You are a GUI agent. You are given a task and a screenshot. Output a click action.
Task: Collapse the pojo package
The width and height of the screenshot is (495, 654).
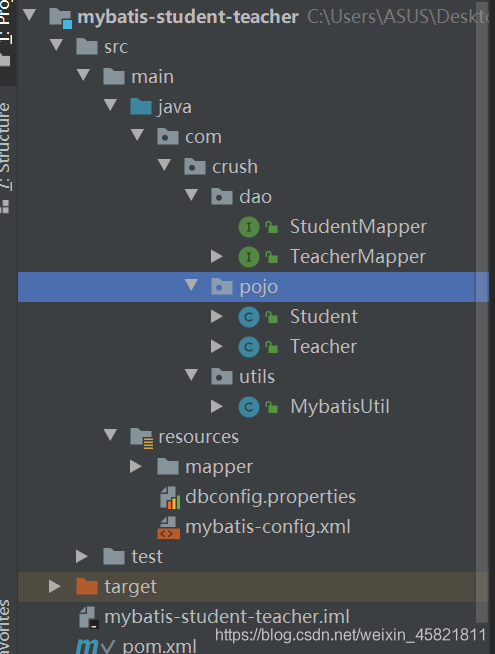point(191,285)
